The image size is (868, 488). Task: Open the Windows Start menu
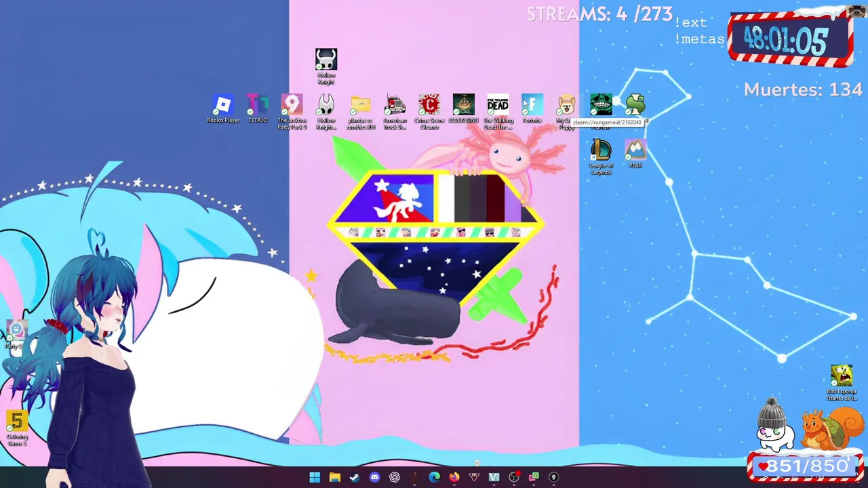coord(315,477)
